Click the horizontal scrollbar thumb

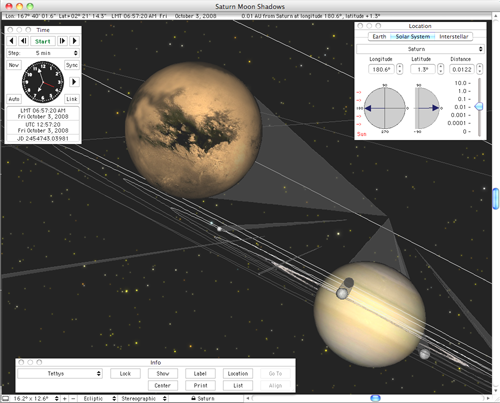pos(375,398)
